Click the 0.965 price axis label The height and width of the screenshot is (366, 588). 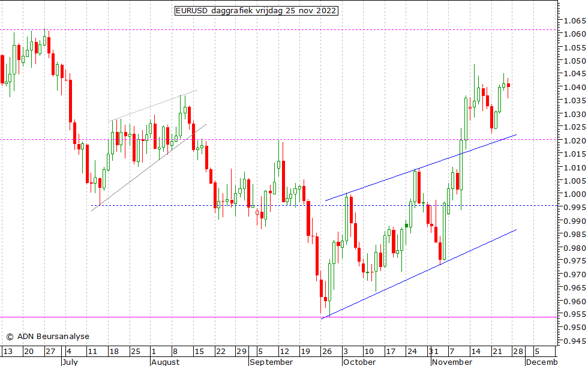point(575,287)
